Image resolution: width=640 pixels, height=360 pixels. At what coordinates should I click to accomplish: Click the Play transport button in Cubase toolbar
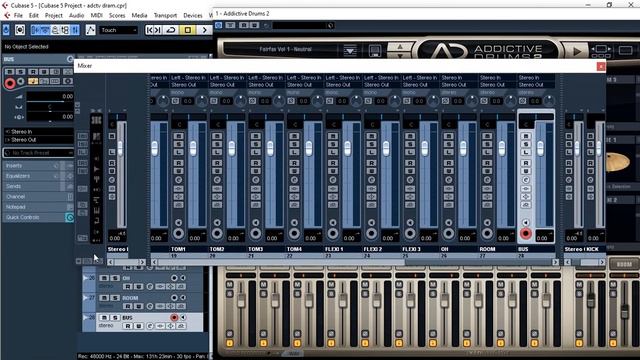point(204,30)
